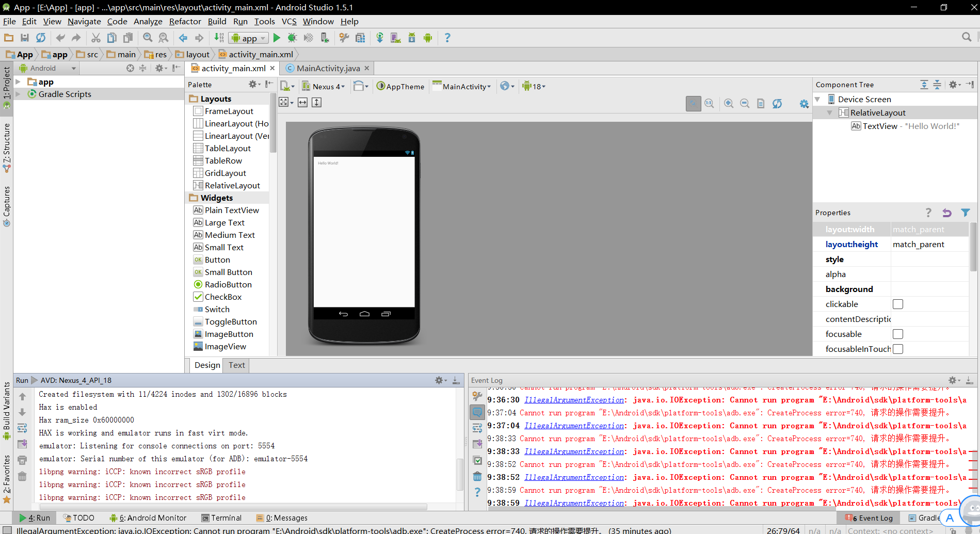
Task: Collapse the Device Screen tree node
Action: pos(817,99)
